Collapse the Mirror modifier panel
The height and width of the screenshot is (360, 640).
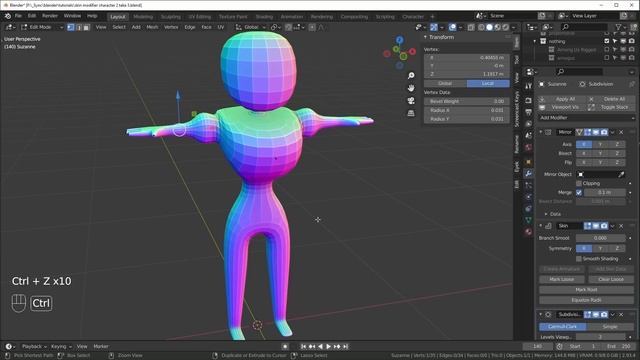pyautogui.click(x=541, y=132)
